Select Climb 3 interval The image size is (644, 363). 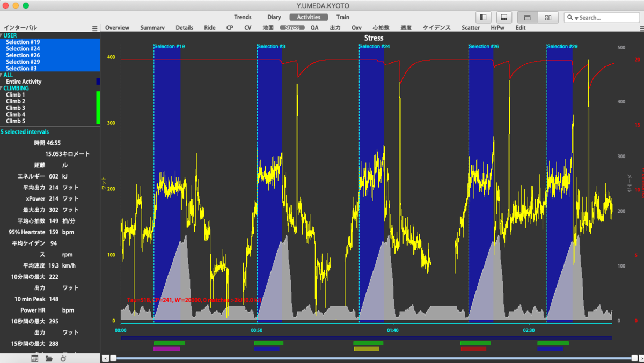[50, 108]
